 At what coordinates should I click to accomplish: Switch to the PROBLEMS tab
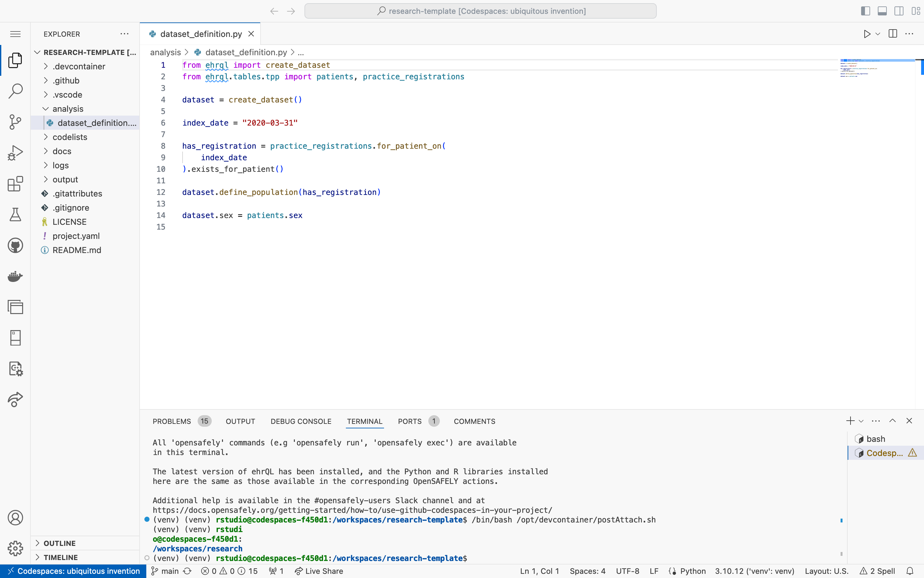(172, 421)
